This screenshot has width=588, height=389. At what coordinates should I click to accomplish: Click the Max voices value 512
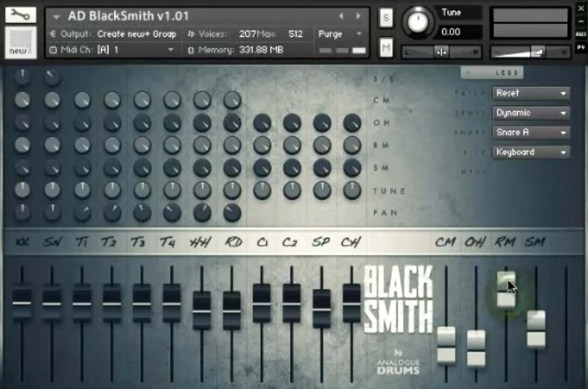click(296, 34)
